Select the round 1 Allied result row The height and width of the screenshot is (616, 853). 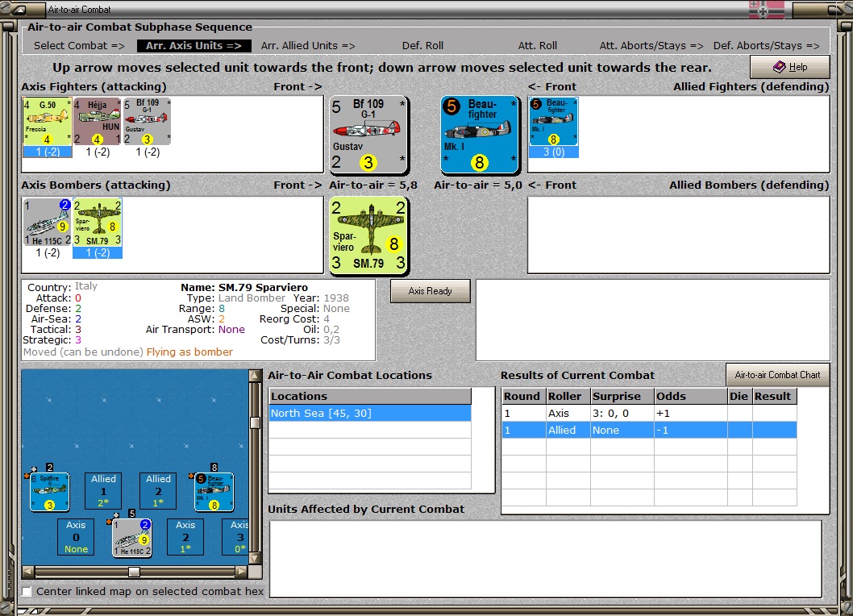tap(649, 431)
